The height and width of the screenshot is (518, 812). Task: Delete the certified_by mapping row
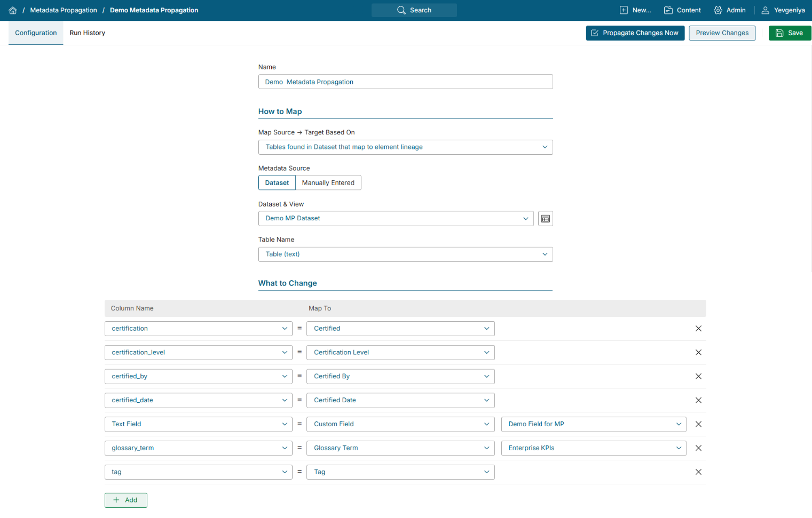(698, 377)
